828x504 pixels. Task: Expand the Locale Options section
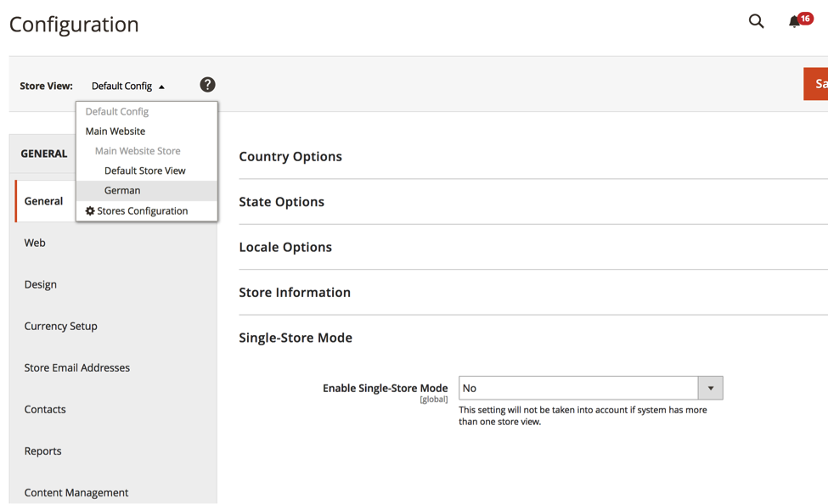[284, 247]
